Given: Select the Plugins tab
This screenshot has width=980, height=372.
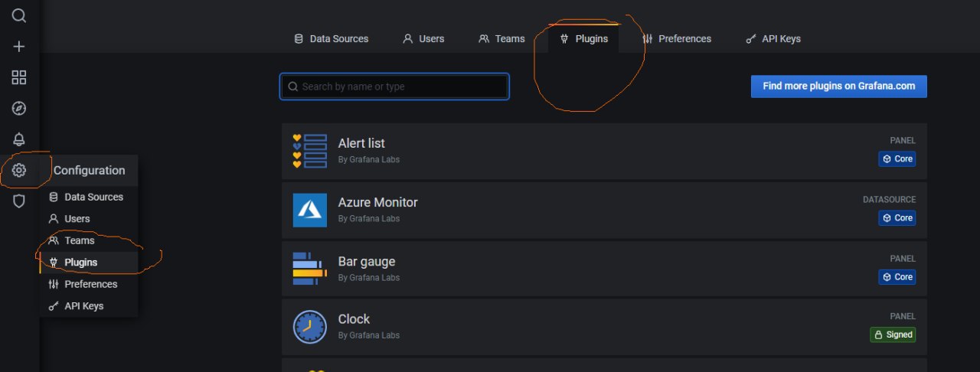Looking at the screenshot, I should (584, 38).
